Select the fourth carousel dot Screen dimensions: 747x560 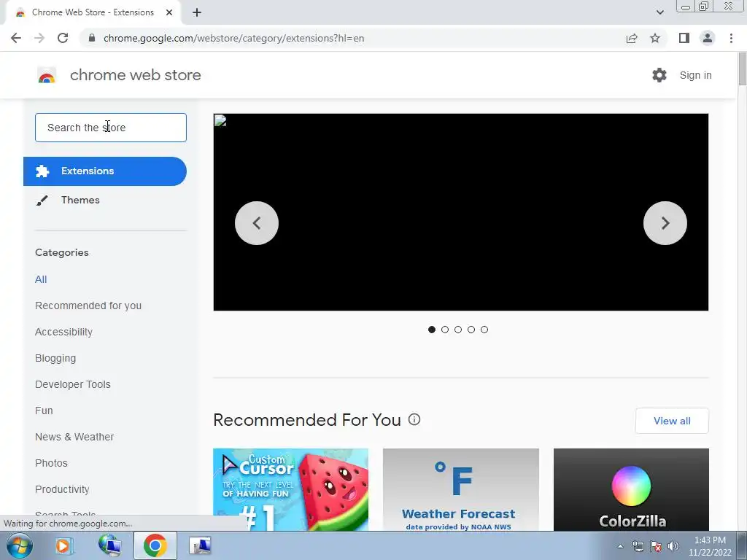point(471,330)
